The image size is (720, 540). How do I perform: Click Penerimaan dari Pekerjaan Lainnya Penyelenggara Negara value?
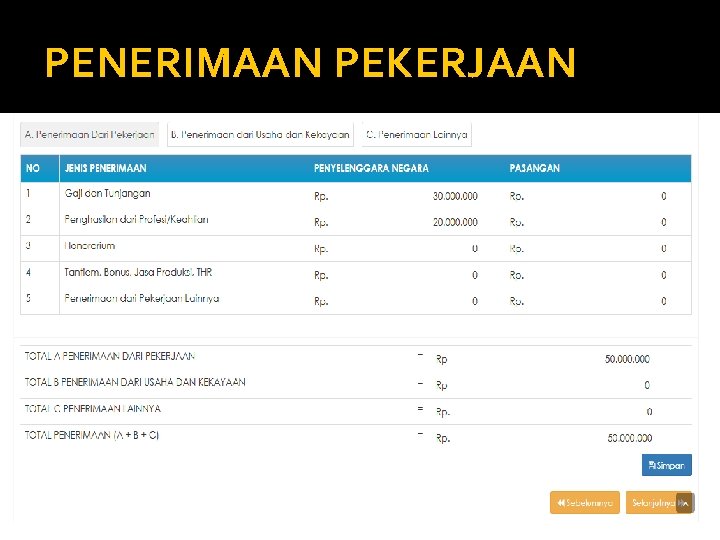(x=475, y=301)
